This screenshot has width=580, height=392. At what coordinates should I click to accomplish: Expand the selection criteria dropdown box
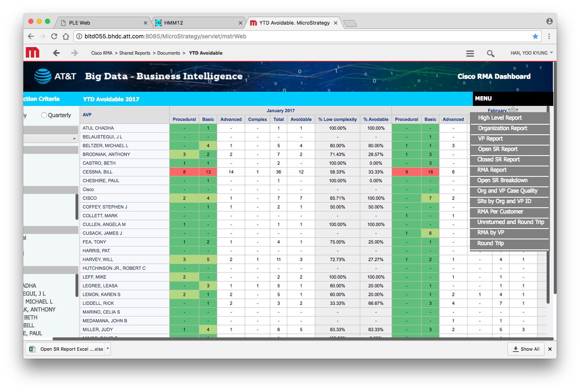(x=51, y=138)
